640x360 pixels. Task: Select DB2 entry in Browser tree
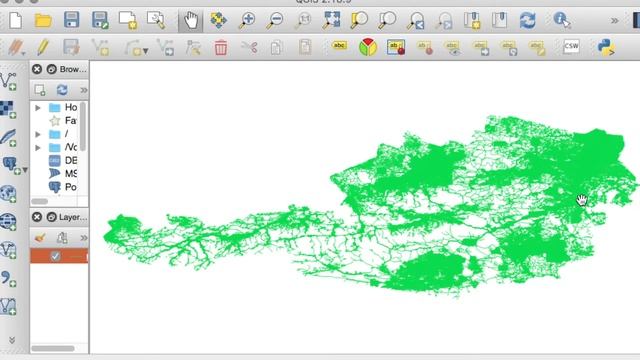click(x=62, y=160)
